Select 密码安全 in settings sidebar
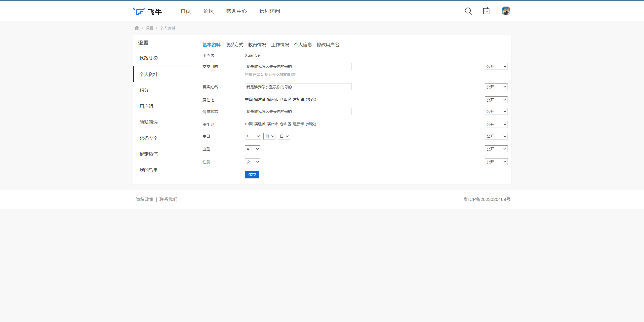The image size is (644, 322). [149, 138]
